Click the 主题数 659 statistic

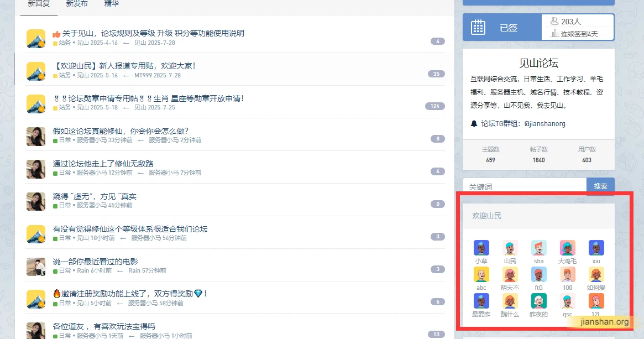[491, 154]
